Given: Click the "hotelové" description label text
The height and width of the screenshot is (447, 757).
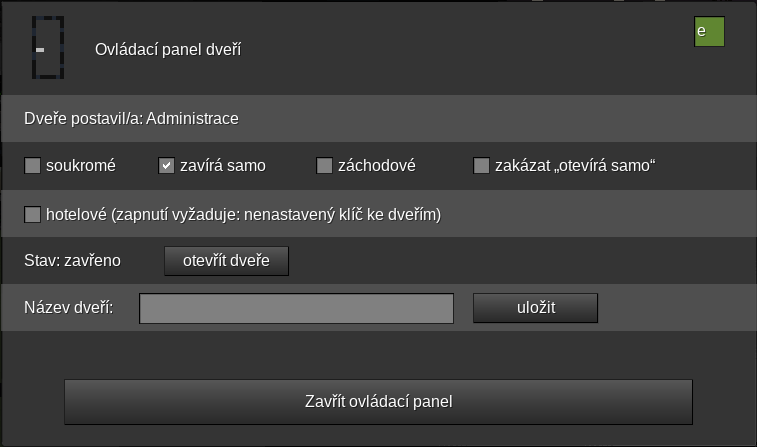Looking at the screenshot, I should [x=244, y=214].
